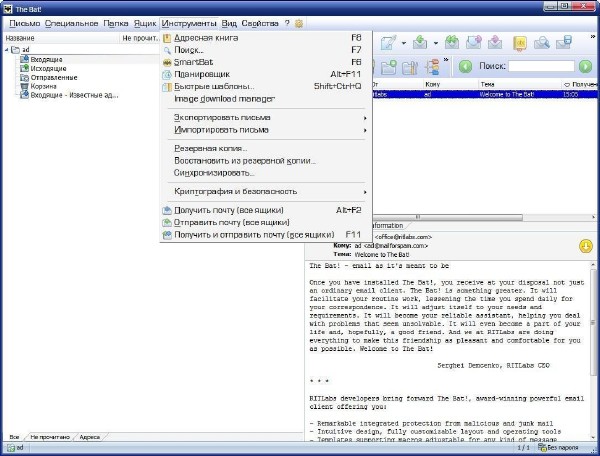The image size is (600, 456).
Task: Switch to the Не прочитано tab
Action: click(x=50, y=437)
